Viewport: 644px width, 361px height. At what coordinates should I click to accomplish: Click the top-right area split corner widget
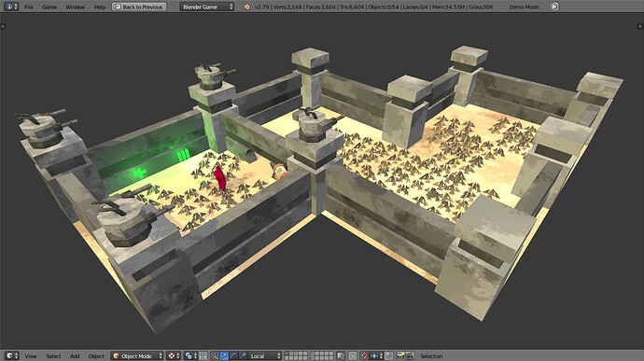[640, 26]
